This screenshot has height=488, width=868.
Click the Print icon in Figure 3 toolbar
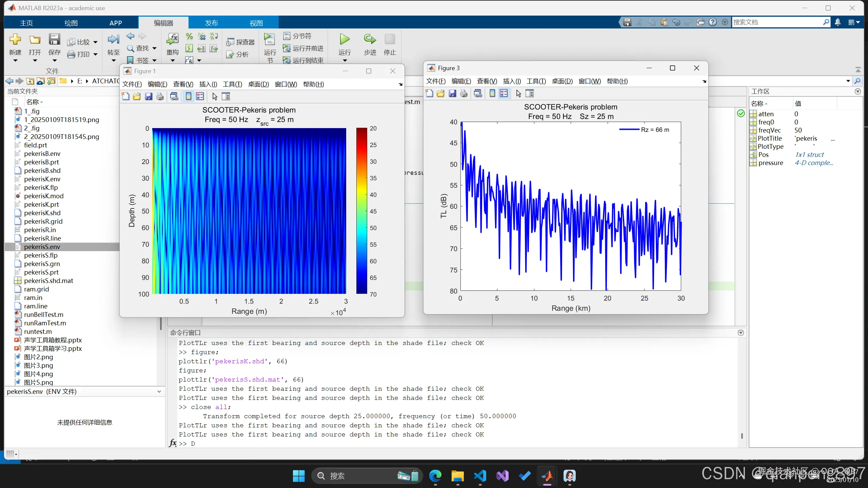pos(464,94)
